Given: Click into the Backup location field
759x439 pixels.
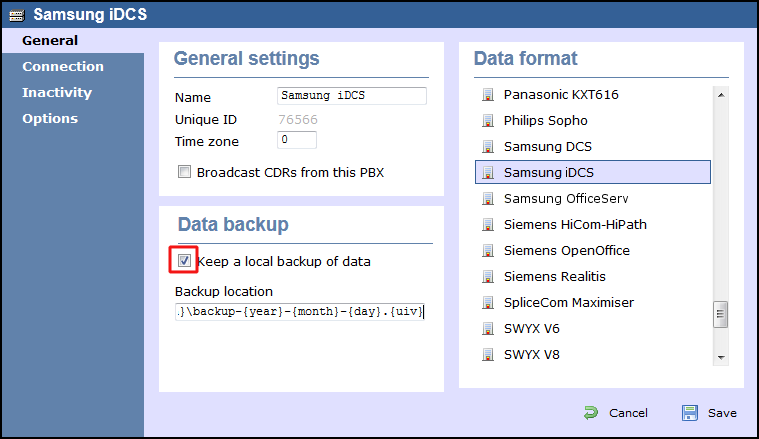Looking at the screenshot, I should tap(300, 311).
